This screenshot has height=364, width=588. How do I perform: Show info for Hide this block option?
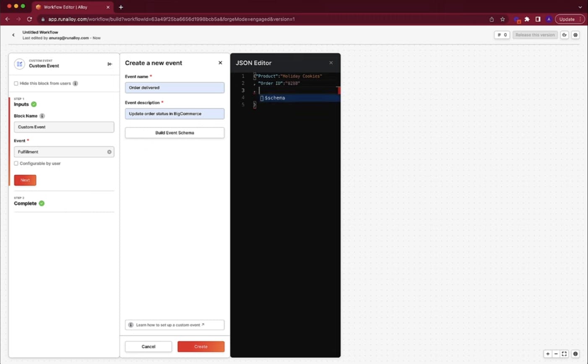click(75, 83)
